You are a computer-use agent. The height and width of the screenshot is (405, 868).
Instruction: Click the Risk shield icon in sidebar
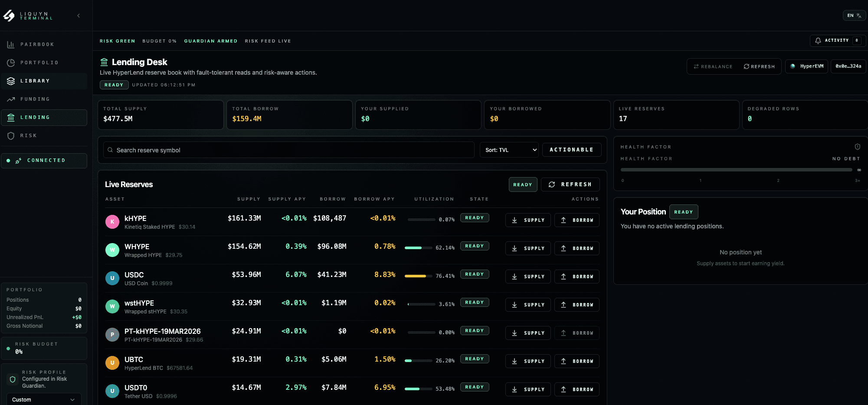(11, 135)
